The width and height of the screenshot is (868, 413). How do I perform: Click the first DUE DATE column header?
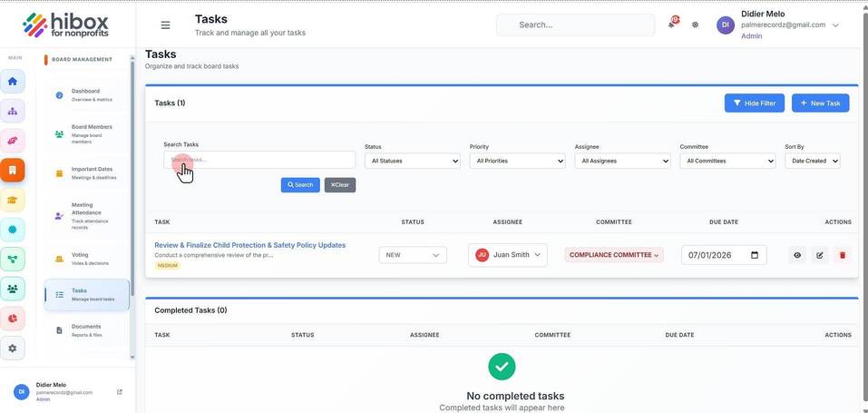click(x=724, y=221)
